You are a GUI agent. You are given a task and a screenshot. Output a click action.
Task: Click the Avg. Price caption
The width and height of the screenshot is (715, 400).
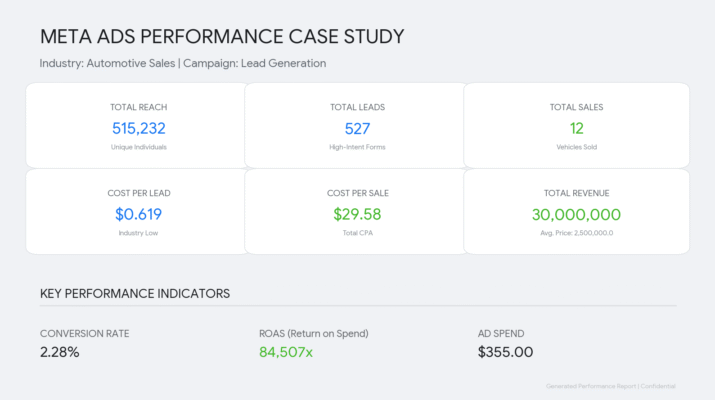click(576, 233)
